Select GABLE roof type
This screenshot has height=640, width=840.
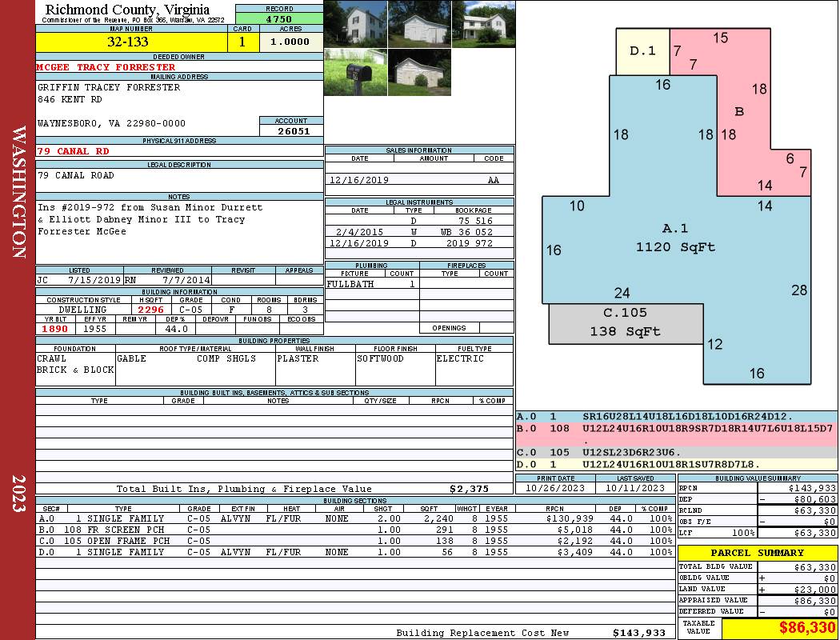click(x=131, y=359)
